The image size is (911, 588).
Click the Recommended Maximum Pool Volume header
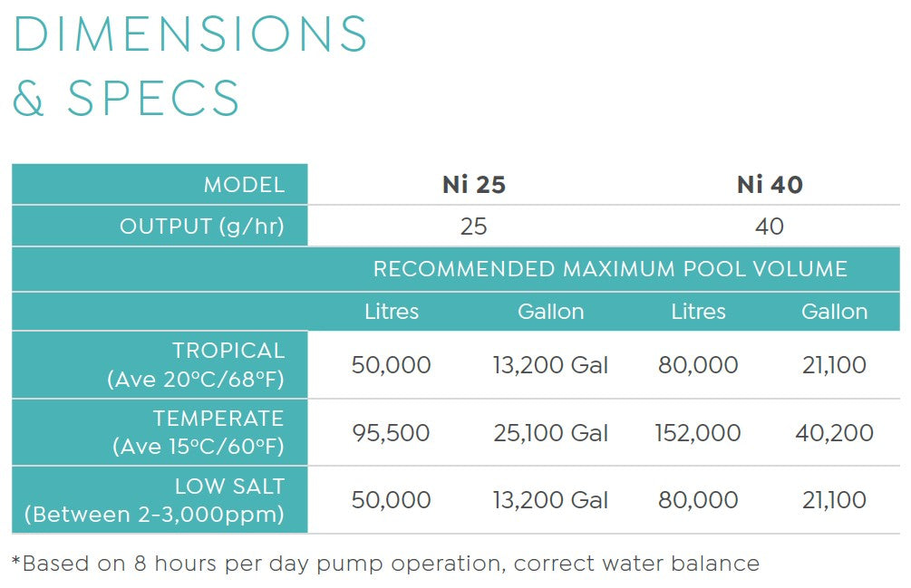(x=610, y=269)
